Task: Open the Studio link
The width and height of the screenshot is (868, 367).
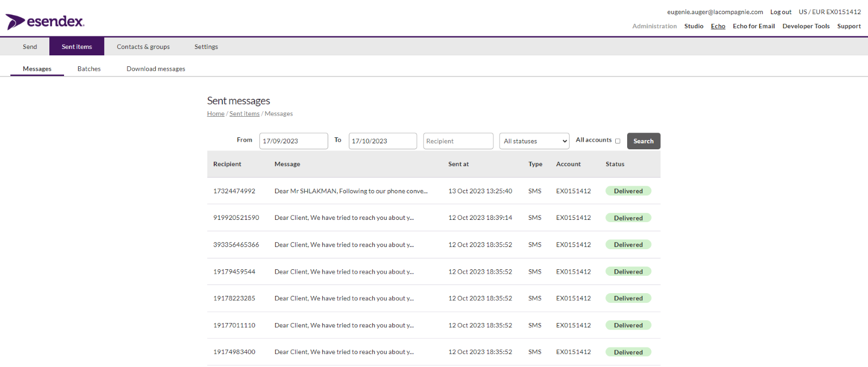Action: (x=693, y=26)
